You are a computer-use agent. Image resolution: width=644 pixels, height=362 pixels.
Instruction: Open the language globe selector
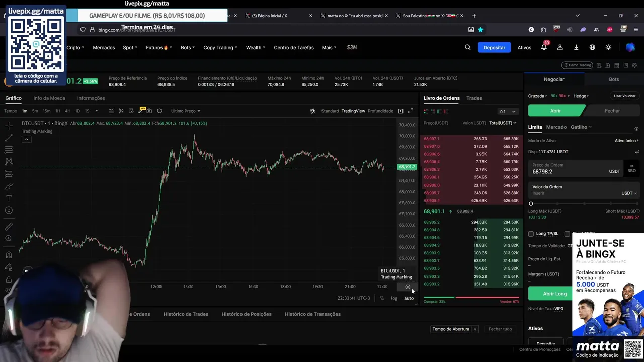[592, 47]
